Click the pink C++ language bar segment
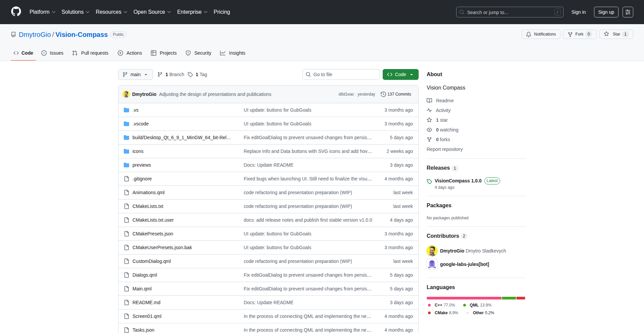The height and width of the screenshot is (333, 644). point(464,298)
